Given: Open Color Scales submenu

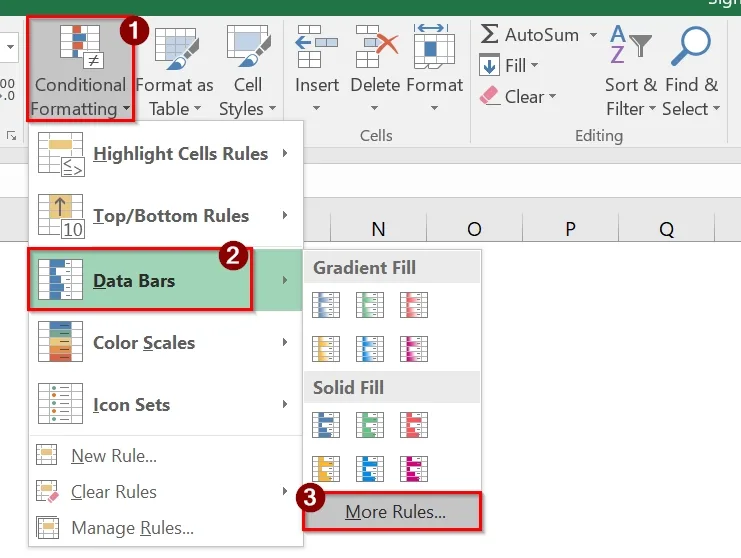Looking at the screenshot, I should 165,342.
